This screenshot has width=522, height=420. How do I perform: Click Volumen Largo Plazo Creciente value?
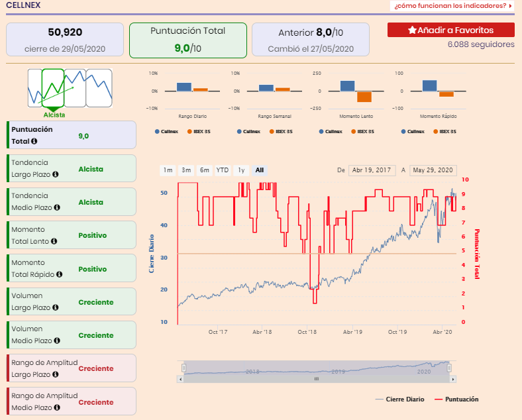pyautogui.click(x=96, y=302)
